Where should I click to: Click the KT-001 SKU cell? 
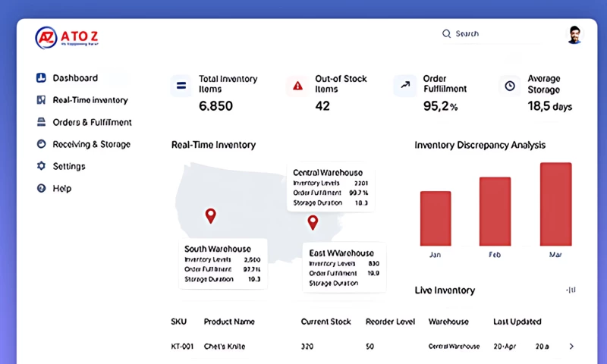click(182, 347)
